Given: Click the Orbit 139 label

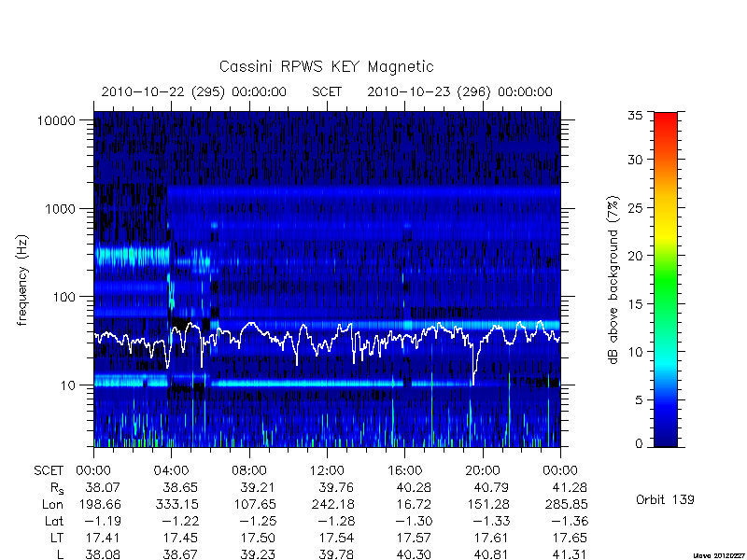Looking at the screenshot, I should coord(665,499).
